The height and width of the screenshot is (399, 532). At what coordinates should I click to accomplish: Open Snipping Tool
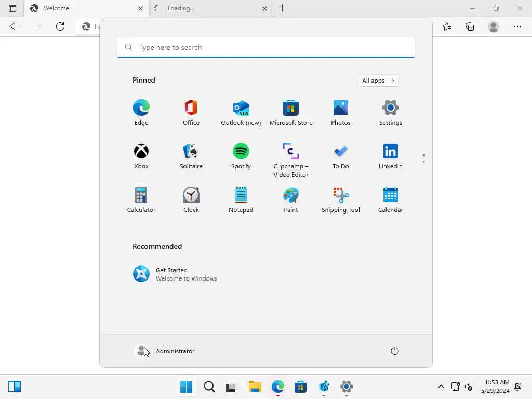click(x=341, y=200)
